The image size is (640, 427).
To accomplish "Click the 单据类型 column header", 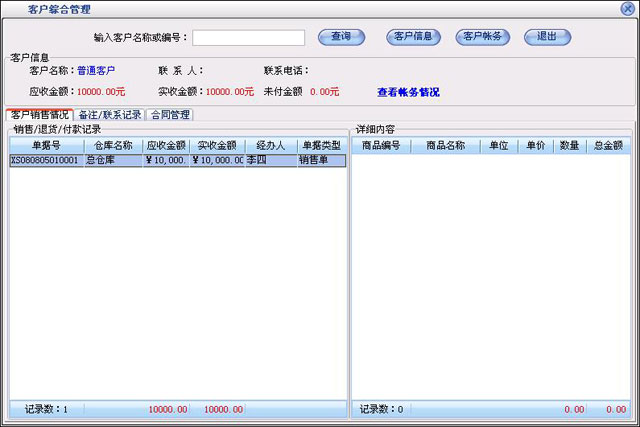I will [x=322, y=146].
